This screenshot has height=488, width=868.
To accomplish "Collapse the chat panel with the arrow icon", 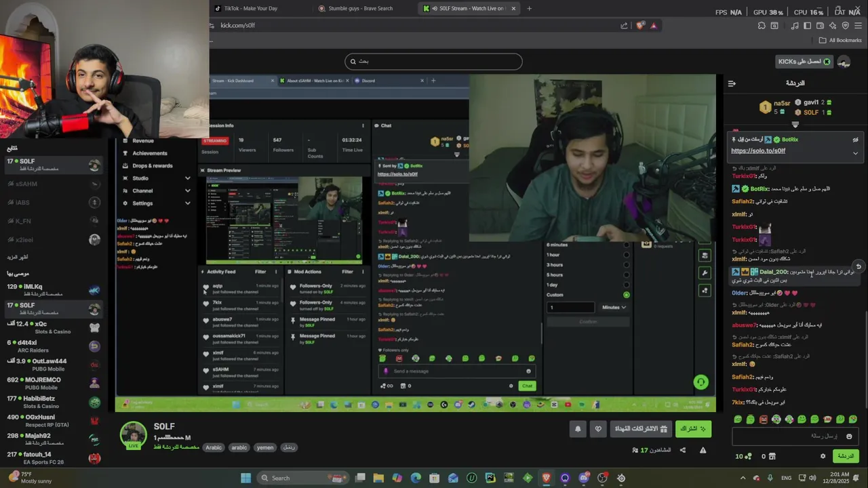I will pos(732,83).
